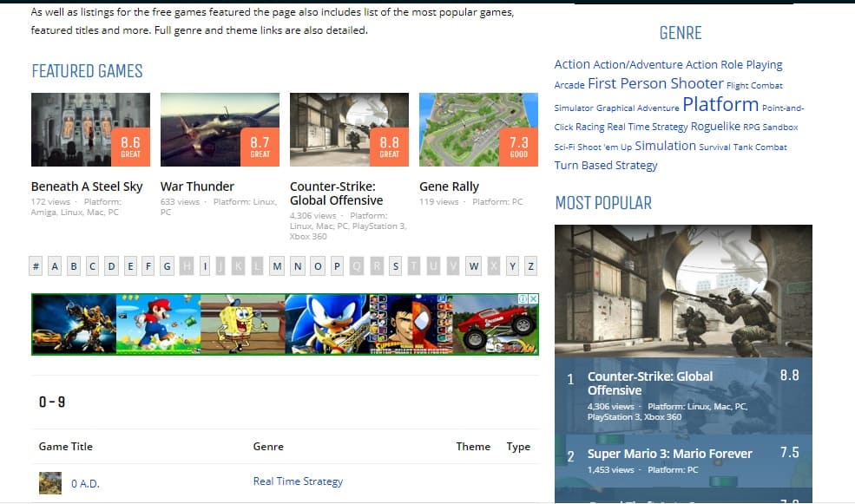
Task: Jump to games starting with B
Action: coord(74,266)
